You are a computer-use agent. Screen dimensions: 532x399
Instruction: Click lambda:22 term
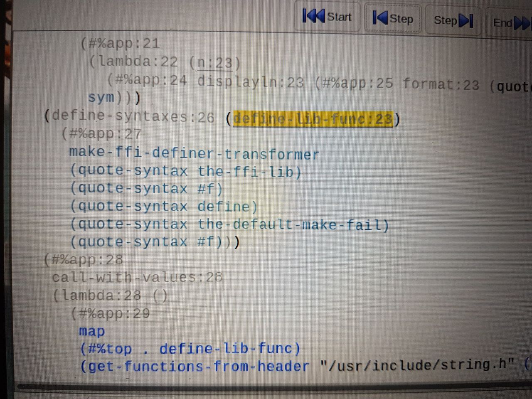[138, 62]
